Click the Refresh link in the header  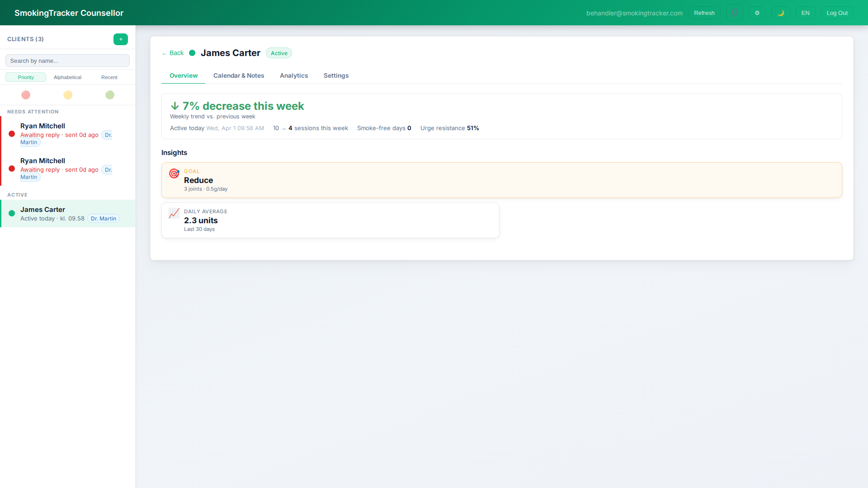point(704,13)
